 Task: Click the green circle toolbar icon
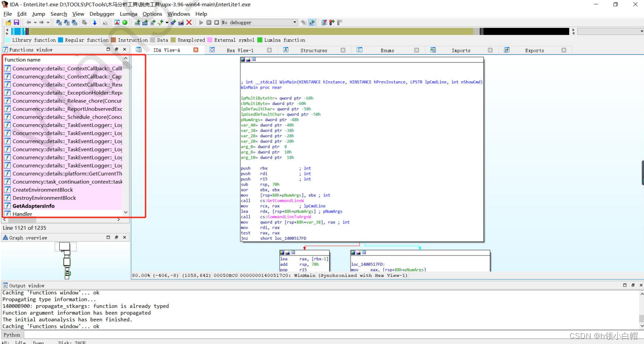click(125, 23)
